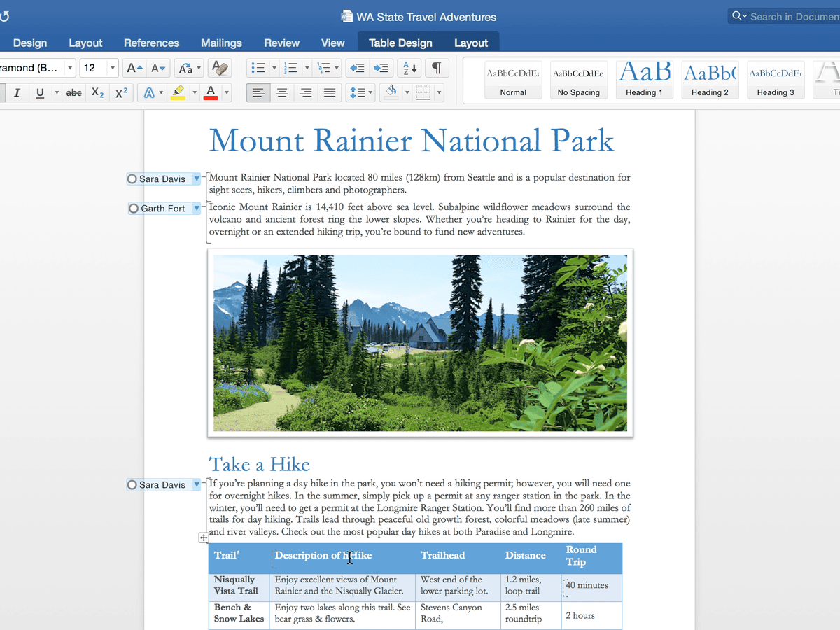Center align the text

tap(282, 92)
